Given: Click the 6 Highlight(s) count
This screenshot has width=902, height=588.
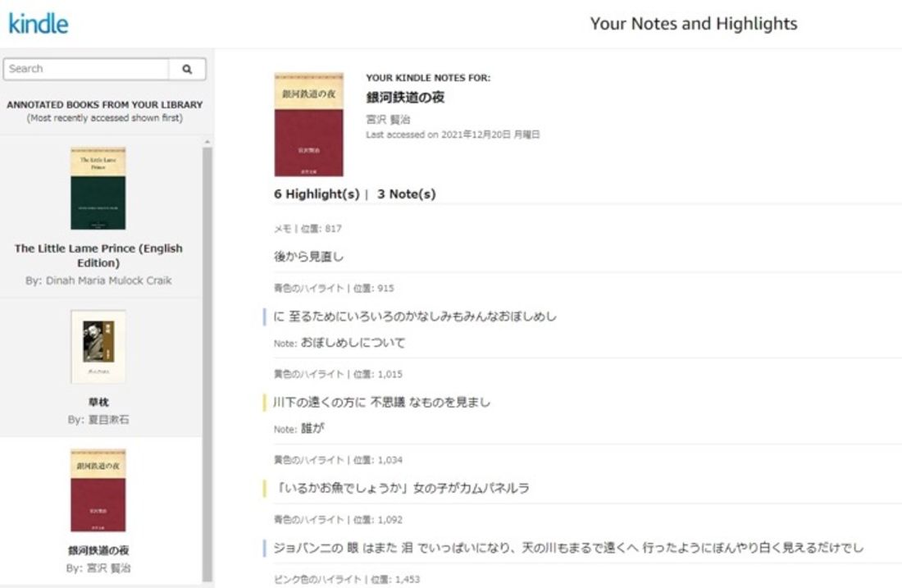Looking at the screenshot, I should tap(317, 194).
